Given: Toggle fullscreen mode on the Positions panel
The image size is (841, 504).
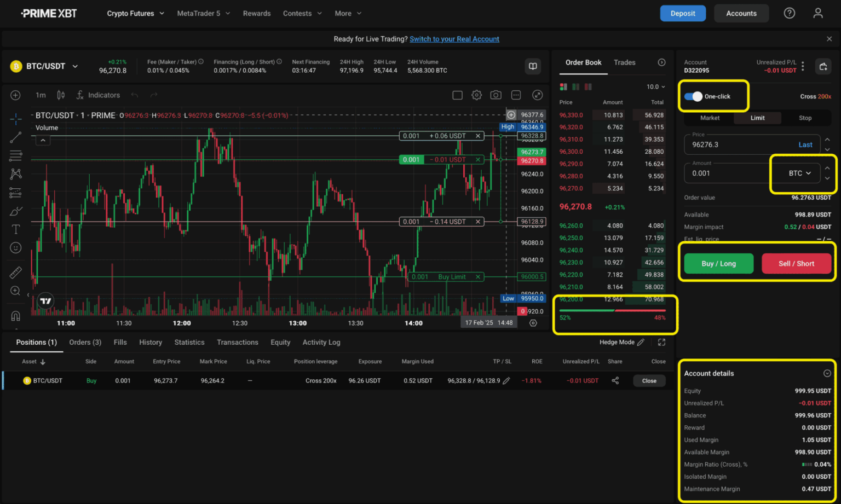Looking at the screenshot, I should coord(661,342).
